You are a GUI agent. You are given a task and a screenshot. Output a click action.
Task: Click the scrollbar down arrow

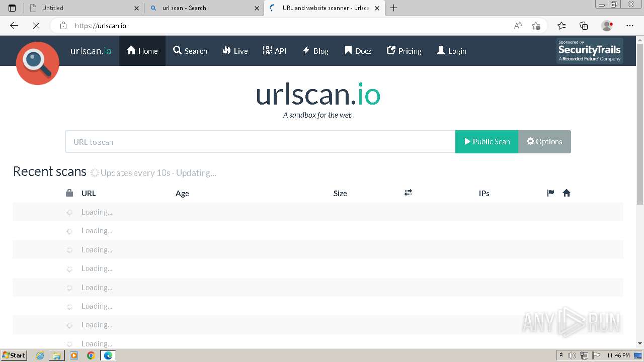640,343
